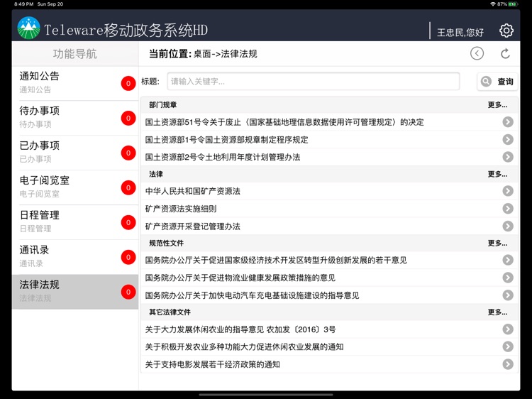Tap the 8:49 PM clock in status bar
This screenshot has width=532, height=399.
point(23,4)
